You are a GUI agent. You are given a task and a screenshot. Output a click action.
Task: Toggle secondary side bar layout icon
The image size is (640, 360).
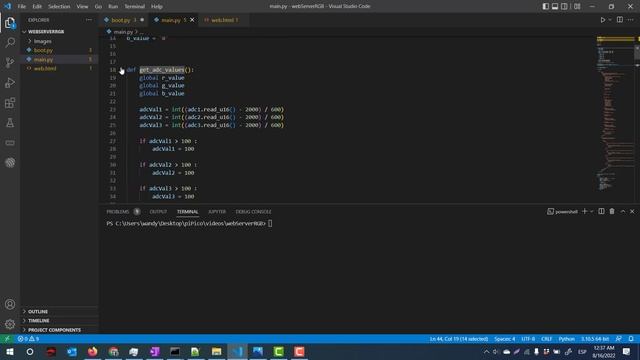coord(564,6)
